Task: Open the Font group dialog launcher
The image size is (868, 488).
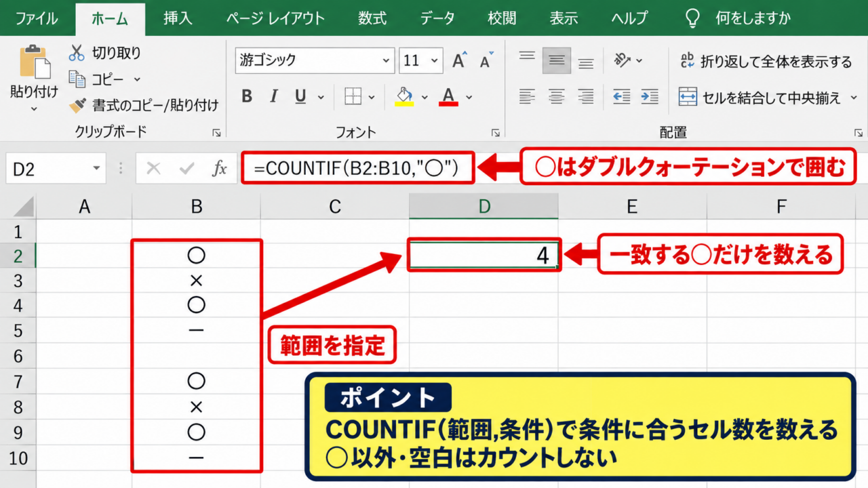Action: pyautogui.click(x=496, y=133)
